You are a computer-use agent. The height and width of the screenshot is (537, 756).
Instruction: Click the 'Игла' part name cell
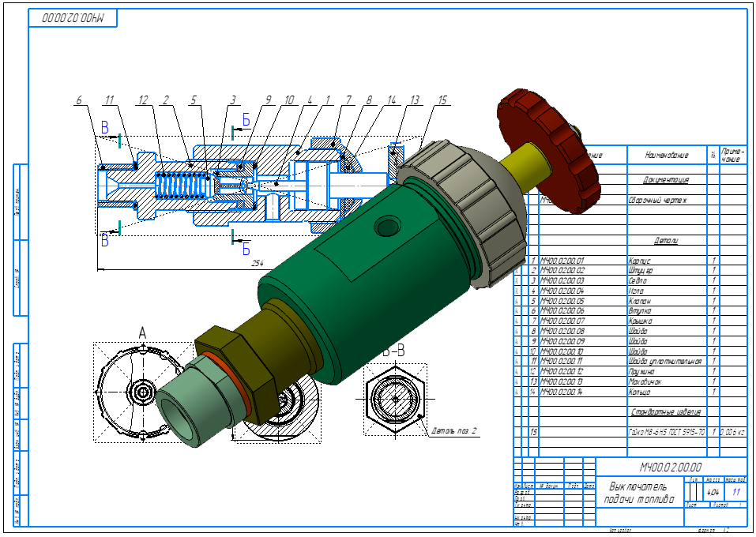[636, 291]
